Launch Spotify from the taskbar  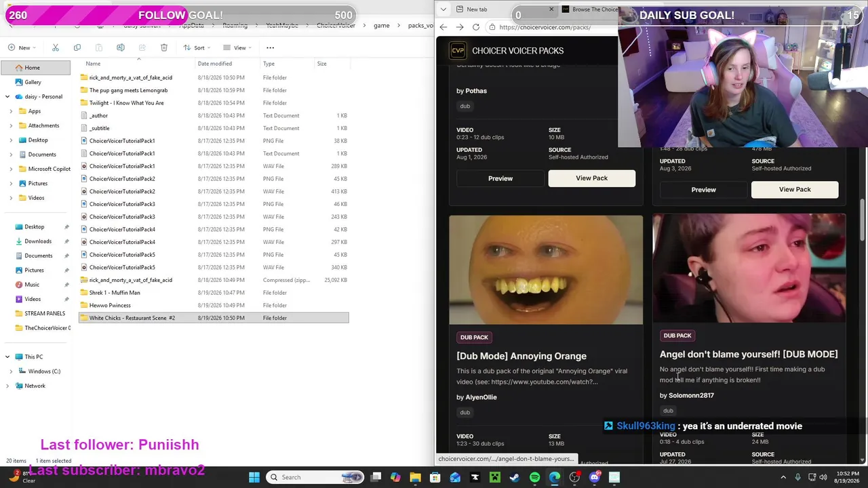(x=534, y=477)
